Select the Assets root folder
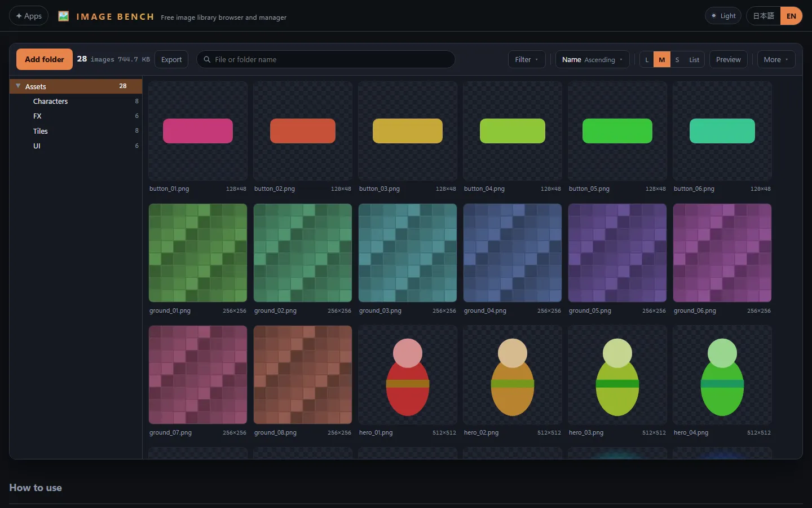The width and height of the screenshot is (812, 508). click(x=76, y=86)
